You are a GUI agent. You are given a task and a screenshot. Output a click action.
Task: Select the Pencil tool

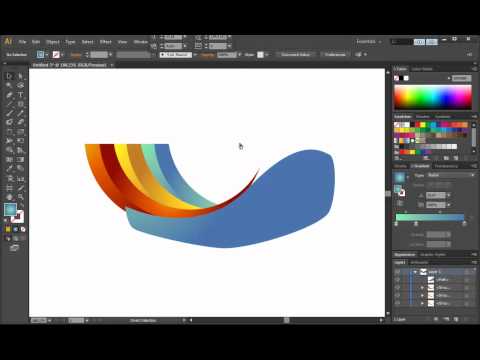[x=20, y=113]
